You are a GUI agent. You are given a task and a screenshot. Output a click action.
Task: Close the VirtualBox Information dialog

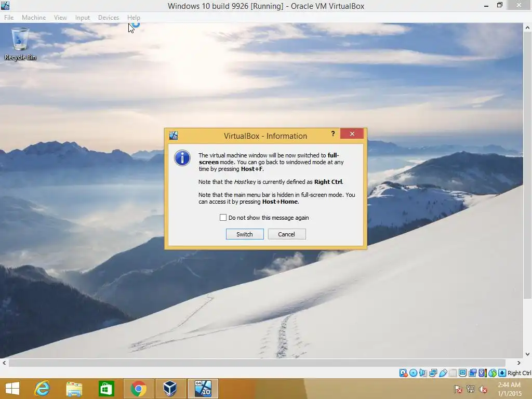[352, 134]
